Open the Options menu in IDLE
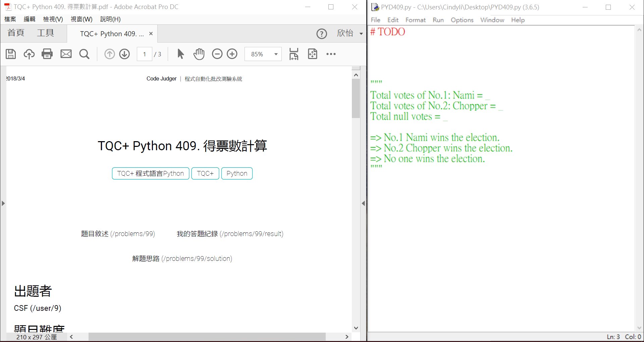The height and width of the screenshot is (342, 644). point(462,20)
